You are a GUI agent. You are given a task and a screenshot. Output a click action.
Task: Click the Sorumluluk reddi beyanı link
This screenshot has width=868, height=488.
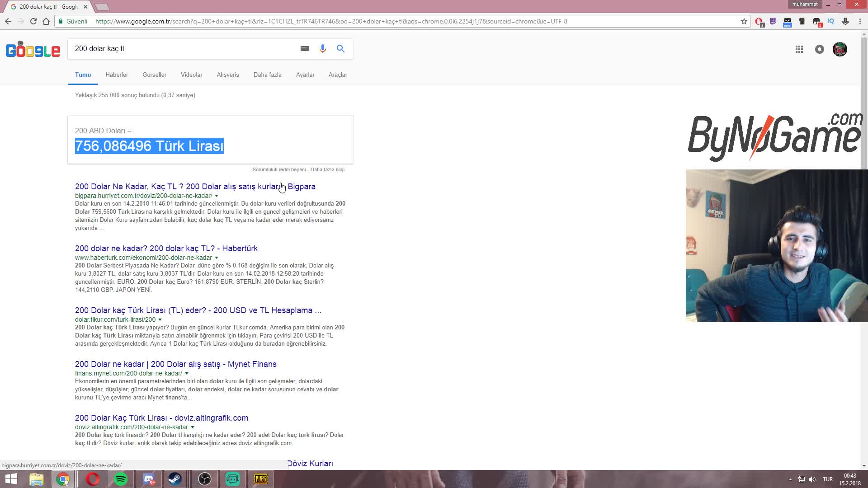[x=279, y=169]
